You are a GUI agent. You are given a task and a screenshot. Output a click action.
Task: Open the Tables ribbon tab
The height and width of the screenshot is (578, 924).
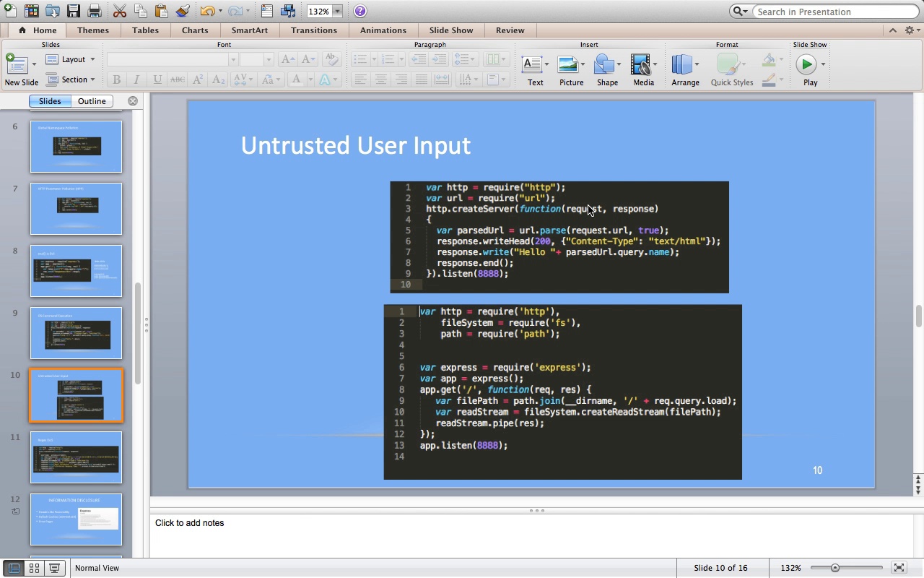tap(145, 30)
